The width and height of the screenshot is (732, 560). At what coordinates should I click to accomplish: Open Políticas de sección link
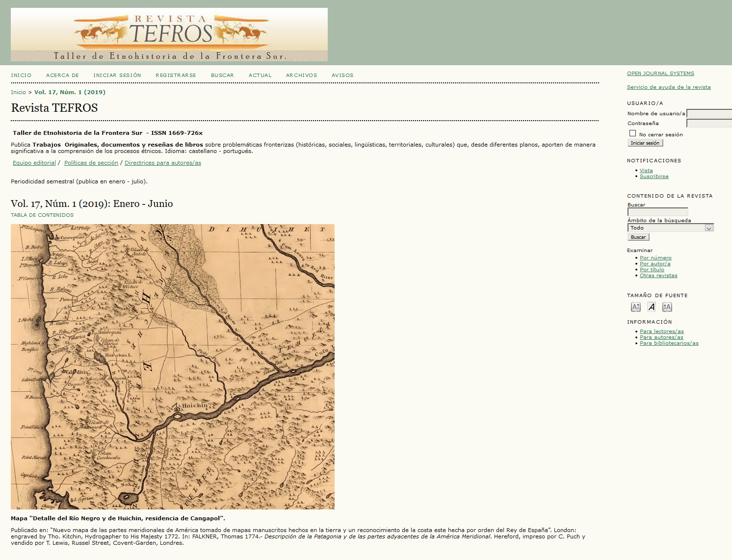(91, 163)
